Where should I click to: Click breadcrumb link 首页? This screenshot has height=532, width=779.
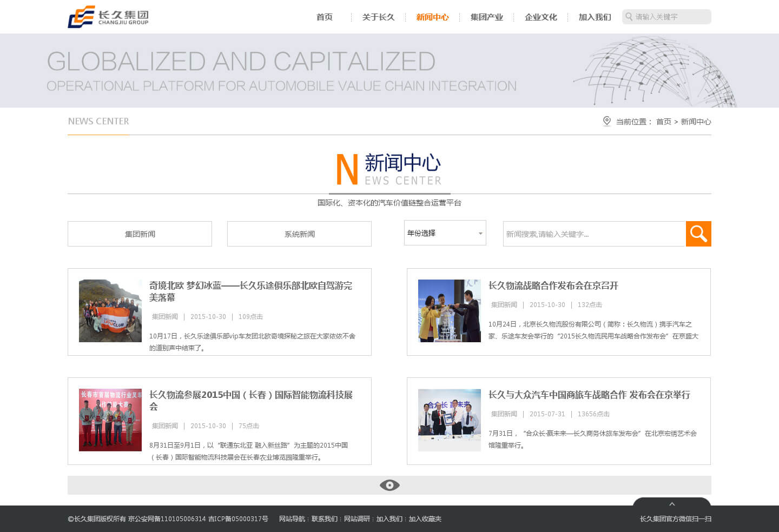[663, 122]
